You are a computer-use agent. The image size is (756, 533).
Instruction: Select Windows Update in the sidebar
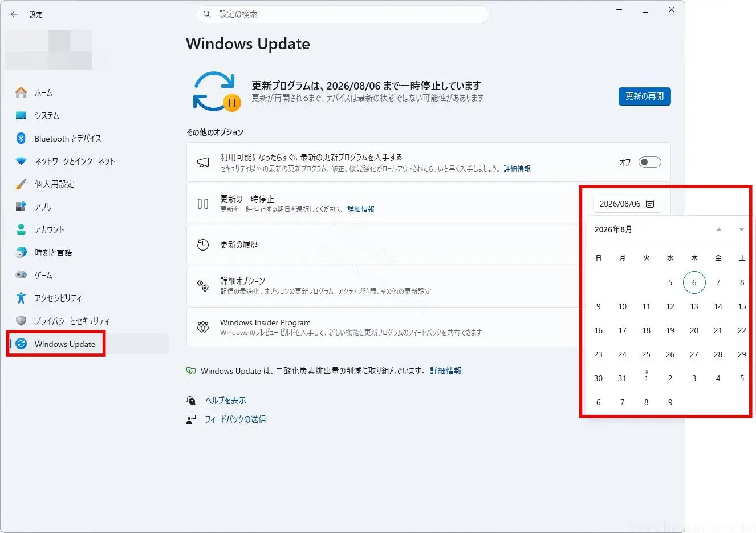88,344
